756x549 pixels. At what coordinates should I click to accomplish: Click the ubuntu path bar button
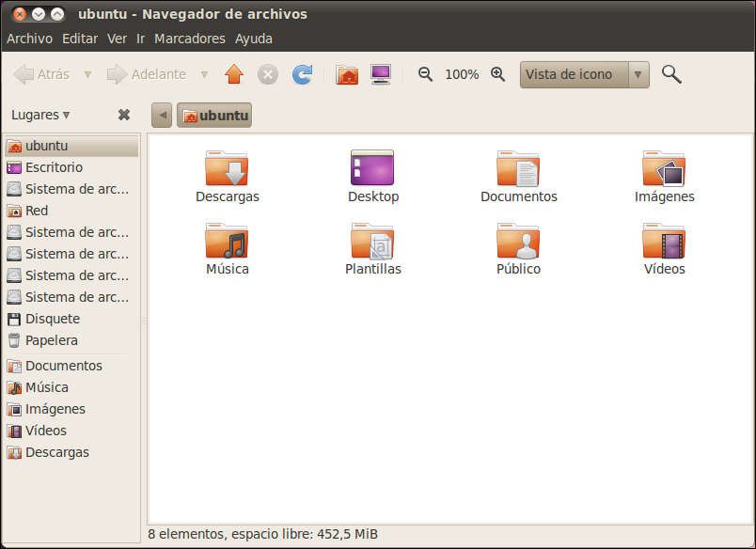pyautogui.click(x=214, y=116)
